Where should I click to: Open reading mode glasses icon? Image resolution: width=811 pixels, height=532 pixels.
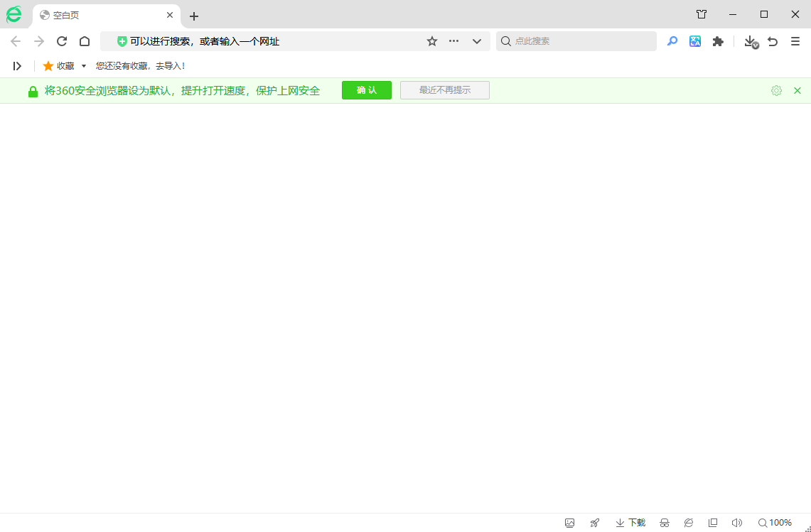pos(664,523)
